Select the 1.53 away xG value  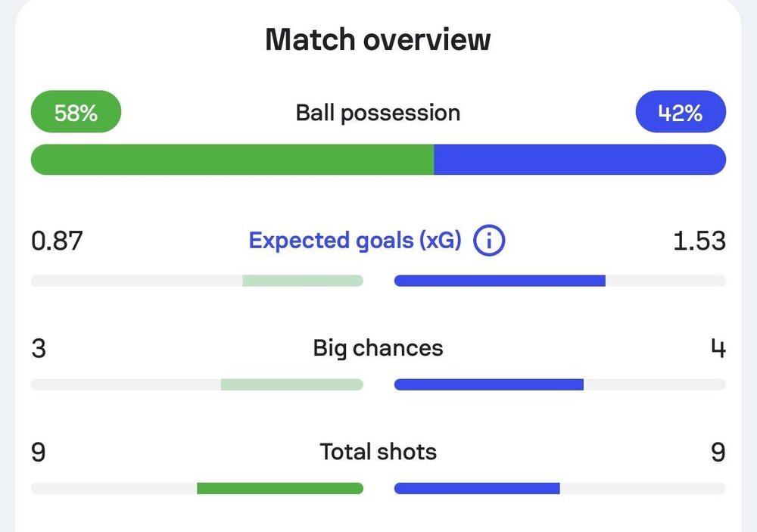699,241
